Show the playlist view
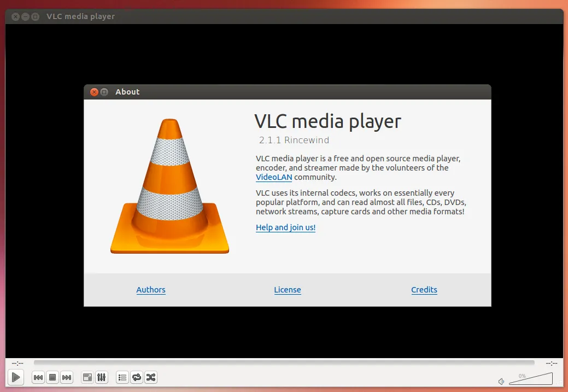 [122, 377]
